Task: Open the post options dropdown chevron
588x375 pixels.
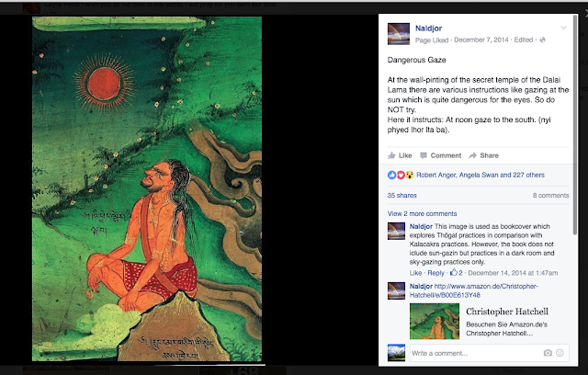Action: click(x=563, y=28)
